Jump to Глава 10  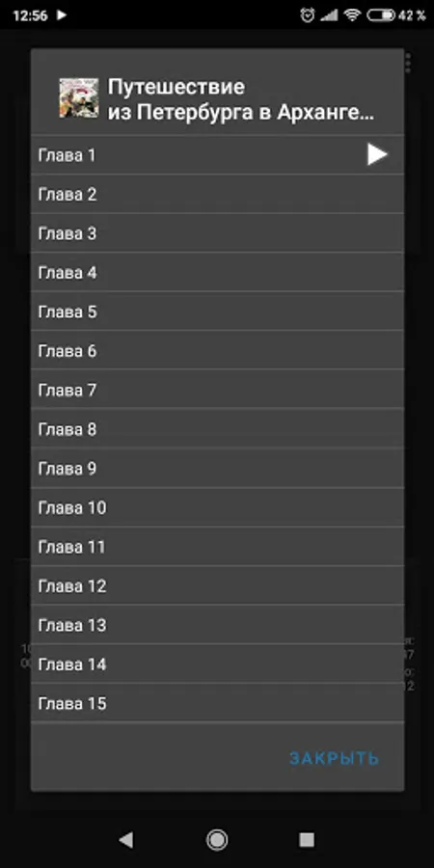point(217,507)
